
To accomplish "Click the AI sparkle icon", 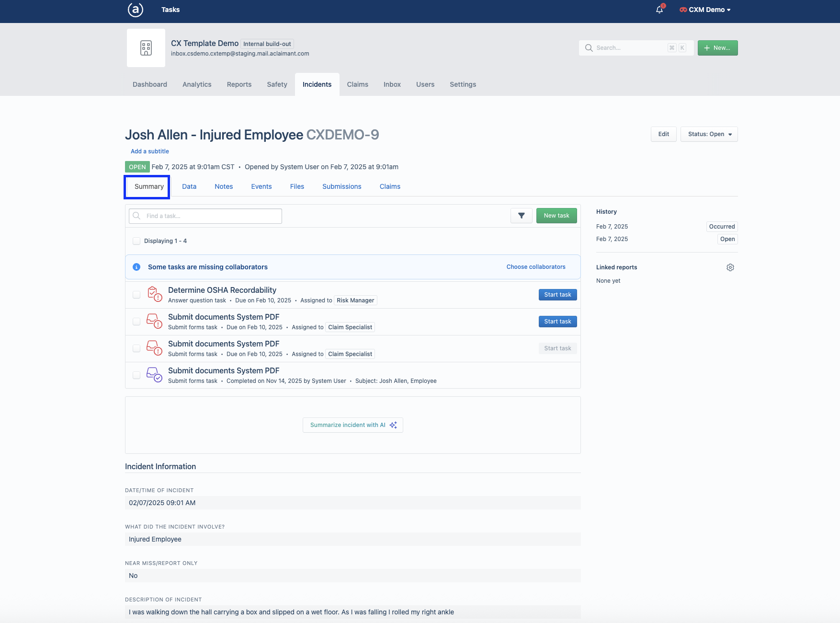I will pyautogui.click(x=393, y=425).
